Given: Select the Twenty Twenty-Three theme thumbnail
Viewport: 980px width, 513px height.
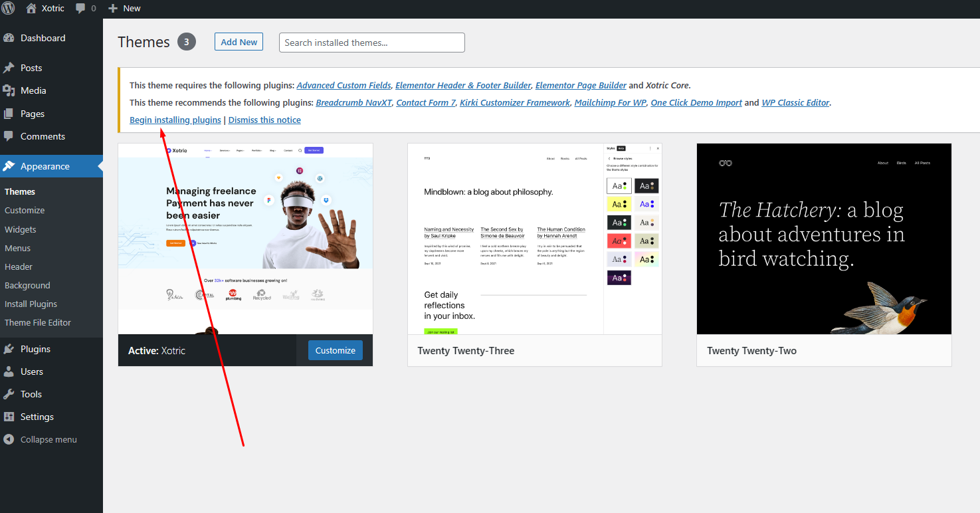Looking at the screenshot, I should pos(535,239).
